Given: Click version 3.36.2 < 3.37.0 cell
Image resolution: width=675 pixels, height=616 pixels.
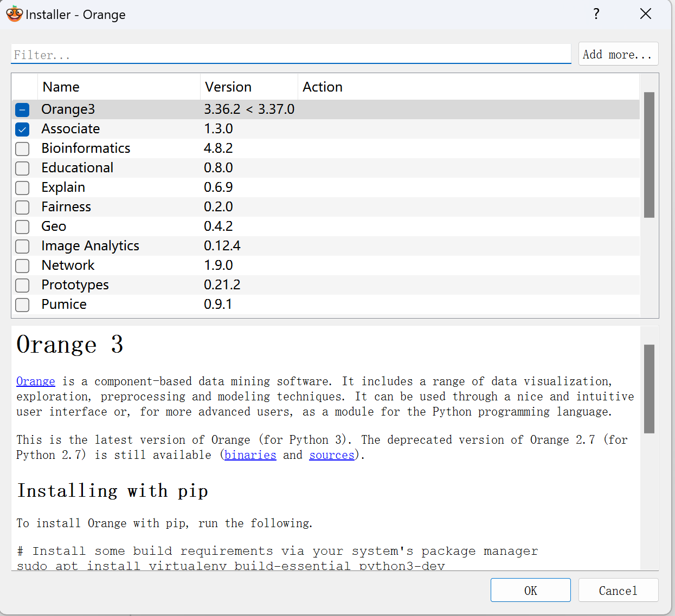Looking at the screenshot, I should tap(249, 109).
